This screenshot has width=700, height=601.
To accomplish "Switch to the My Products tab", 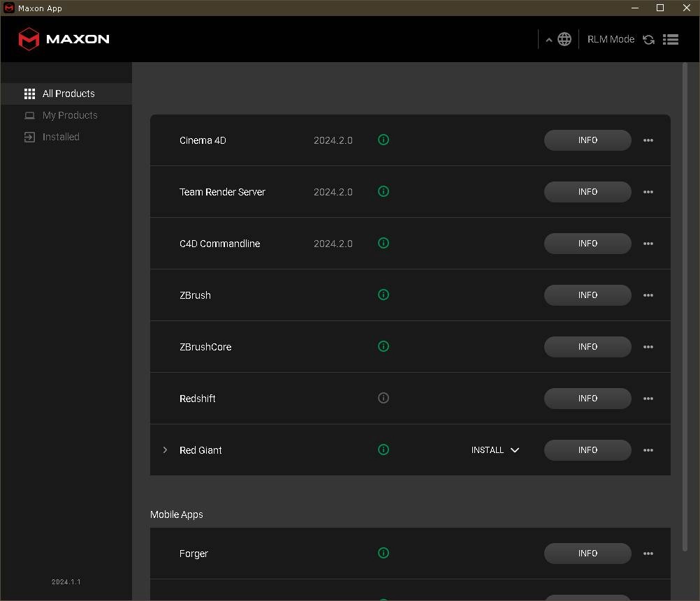I will (66, 116).
